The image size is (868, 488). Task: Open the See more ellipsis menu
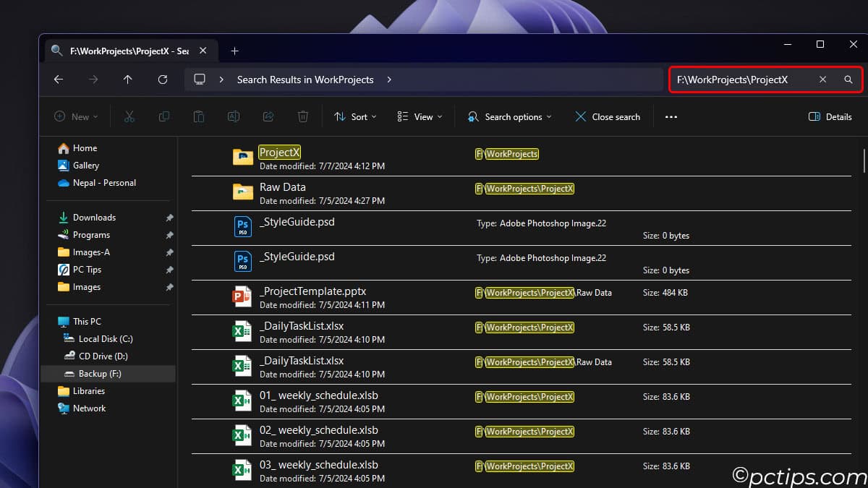[x=671, y=116]
